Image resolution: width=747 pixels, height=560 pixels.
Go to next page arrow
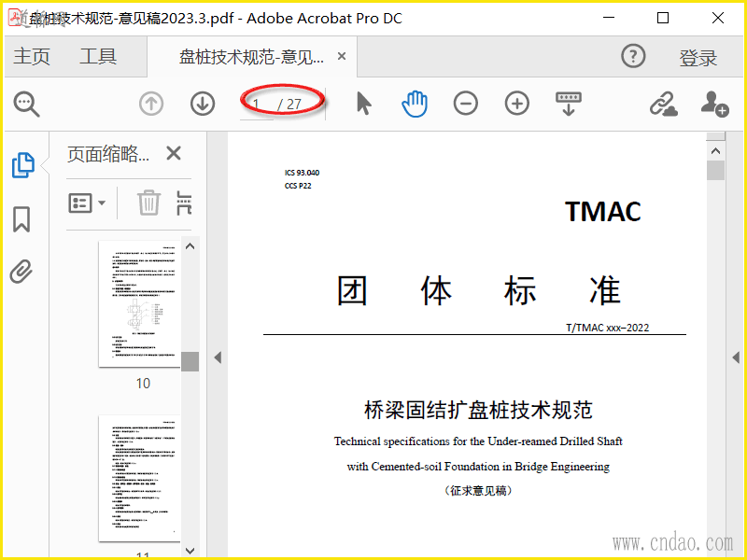(203, 104)
